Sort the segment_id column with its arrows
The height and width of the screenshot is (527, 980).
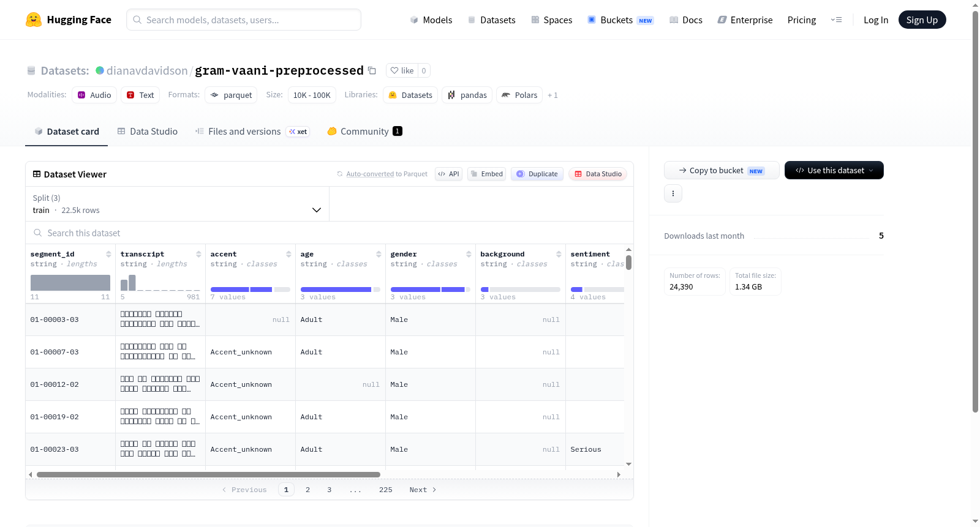coord(108,254)
